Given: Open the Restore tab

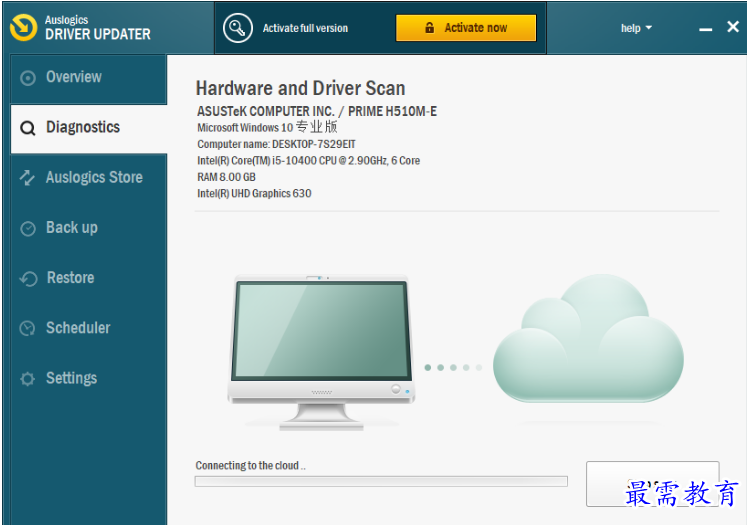Looking at the screenshot, I should 89,278.
